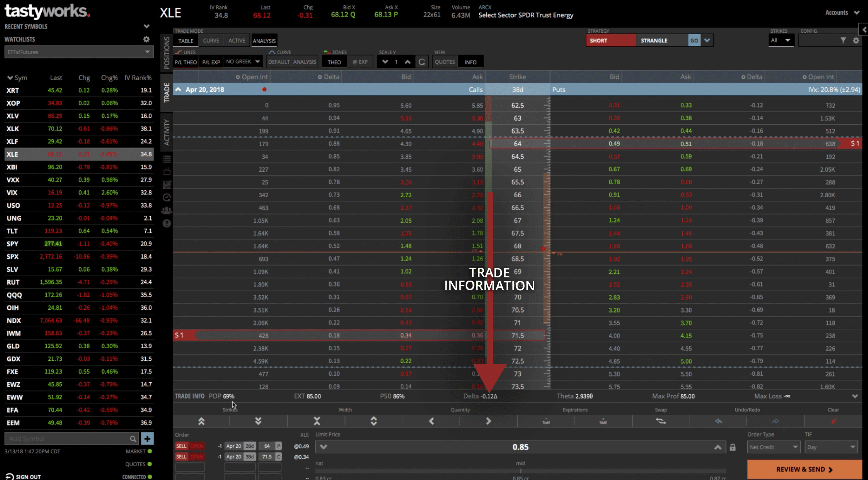868x480 pixels.
Task: Switch zones to THEO
Action: coord(334,62)
